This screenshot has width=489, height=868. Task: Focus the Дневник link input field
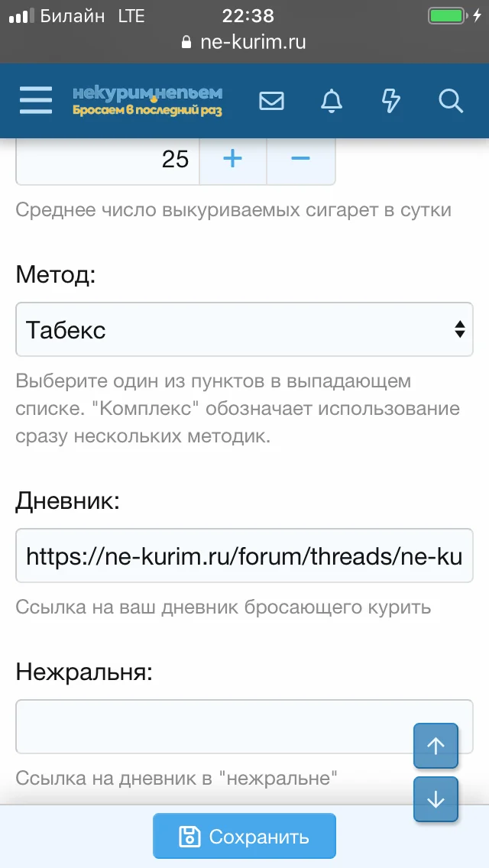[x=244, y=555]
